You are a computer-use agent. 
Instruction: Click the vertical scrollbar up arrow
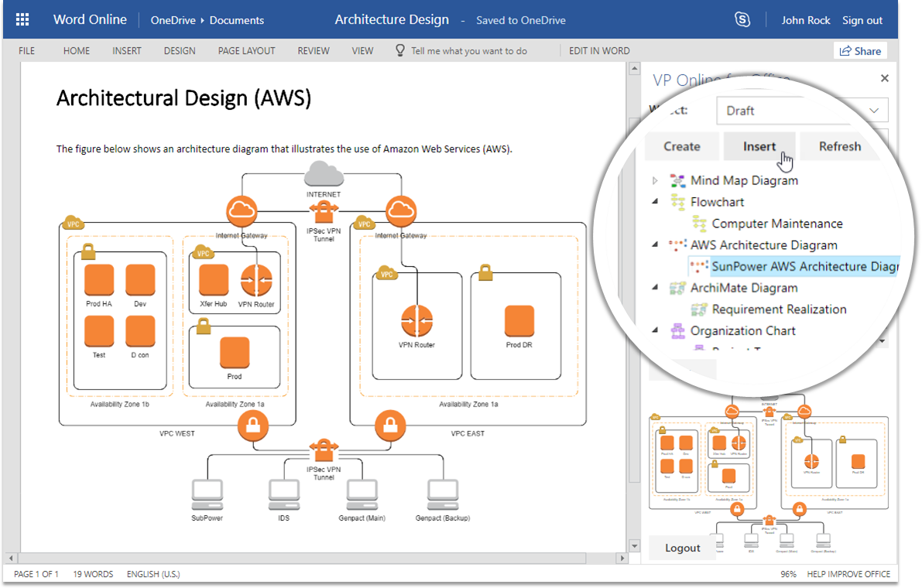(634, 69)
